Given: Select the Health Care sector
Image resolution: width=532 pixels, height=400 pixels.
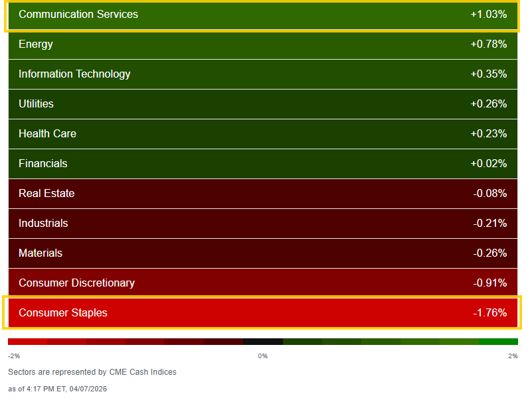Looking at the screenshot, I should coord(262,133).
